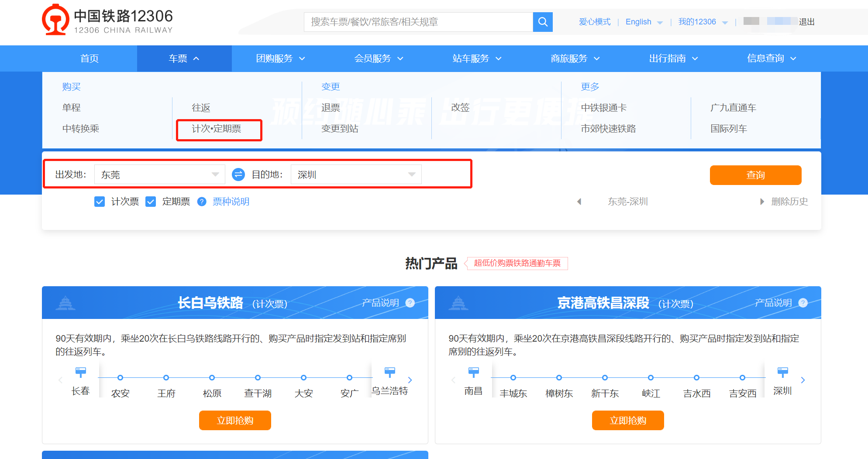Collapse the 车票 menu
The image size is (868, 459).
(184, 58)
